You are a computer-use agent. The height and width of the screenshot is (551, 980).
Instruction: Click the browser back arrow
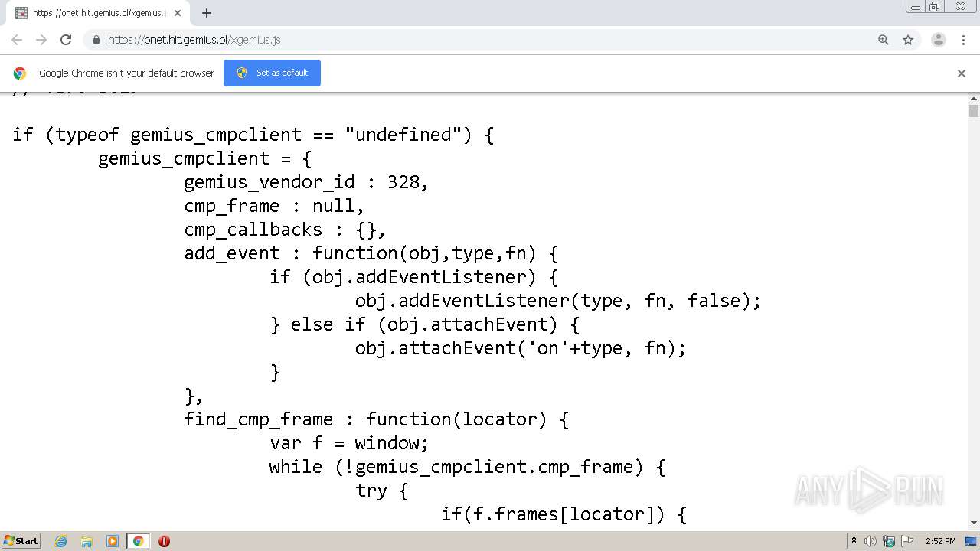17,40
